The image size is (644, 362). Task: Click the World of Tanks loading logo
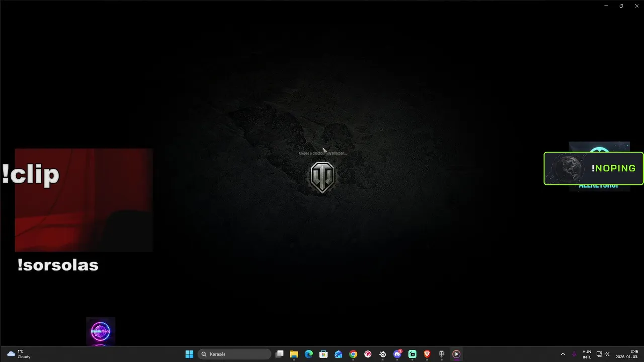[x=322, y=177]
